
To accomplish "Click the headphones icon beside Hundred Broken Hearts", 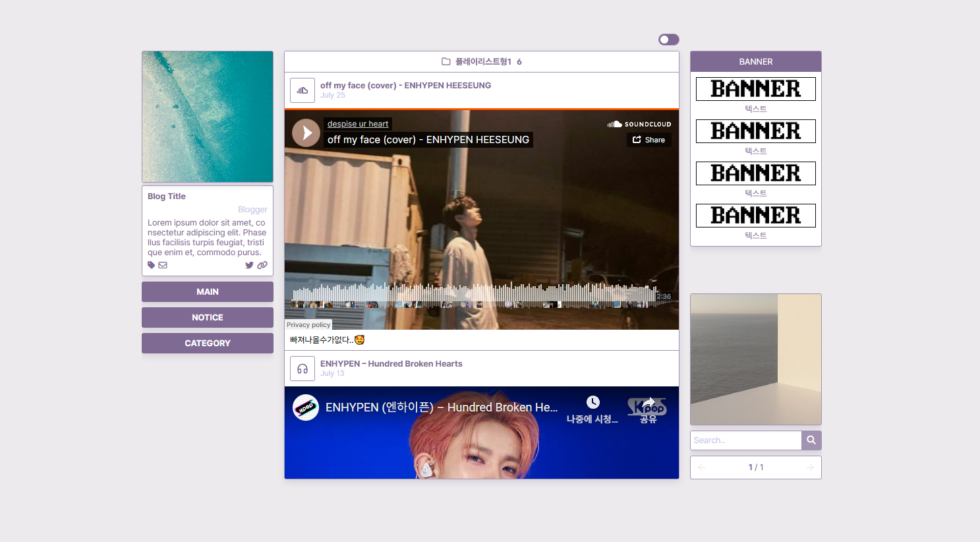I will [x=303, y=369].
